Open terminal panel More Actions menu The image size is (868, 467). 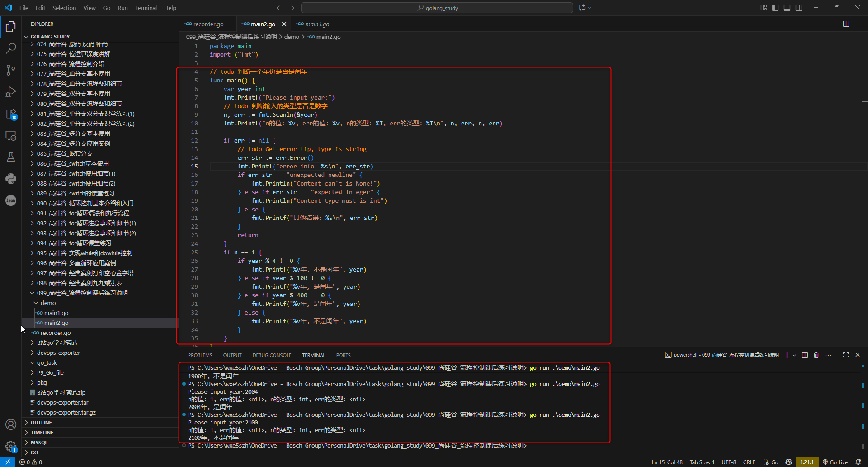click(x=828, y=355)
